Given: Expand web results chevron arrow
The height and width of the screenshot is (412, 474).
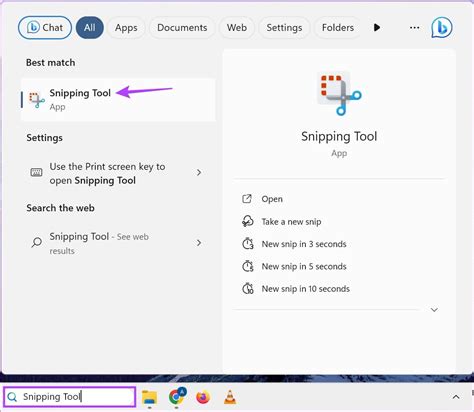Looking at the screenshot, I should tap(199, 243).
